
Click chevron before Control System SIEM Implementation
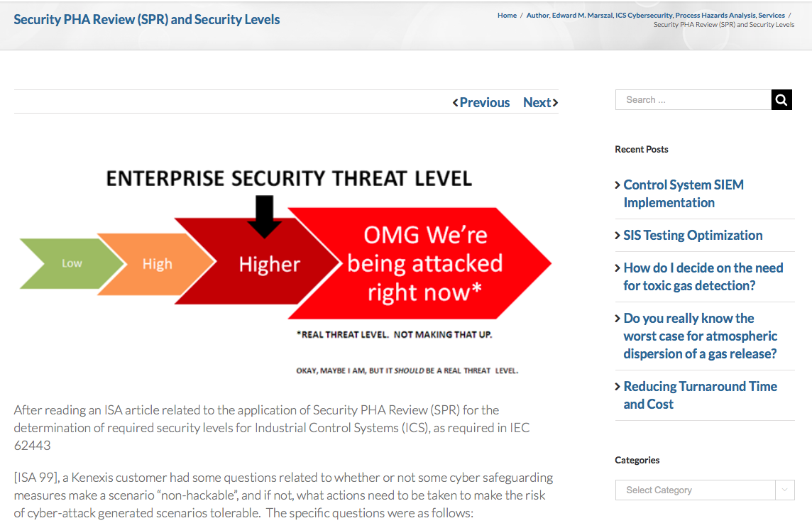click(x=618, y=185)
